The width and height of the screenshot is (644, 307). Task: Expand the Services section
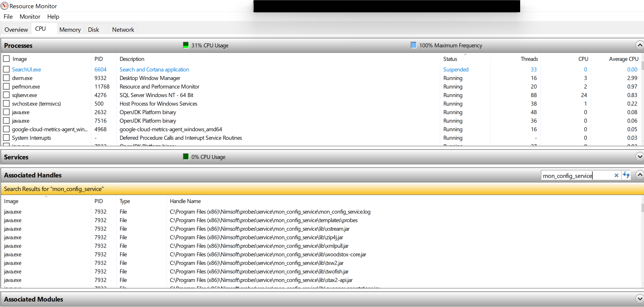640,157
